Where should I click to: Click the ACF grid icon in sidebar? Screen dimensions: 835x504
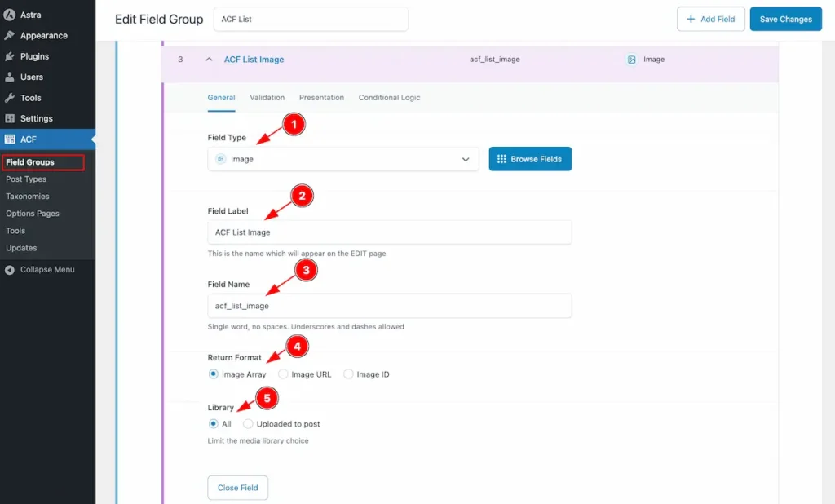(x=9, y=139)
